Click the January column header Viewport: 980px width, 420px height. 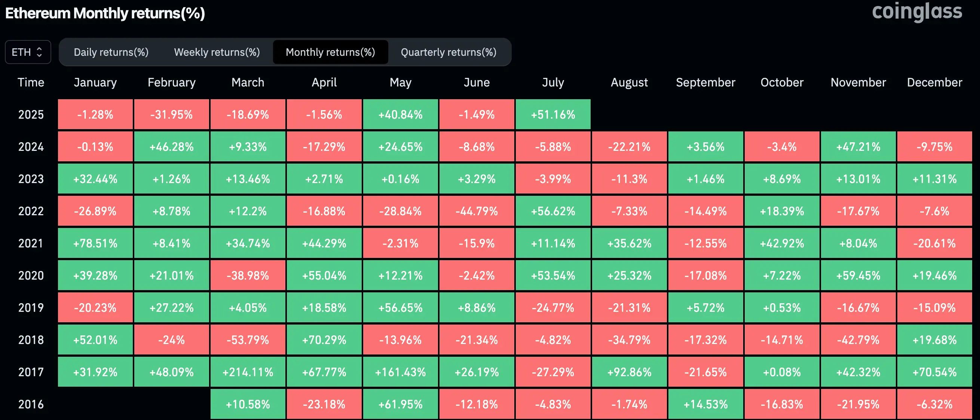coord(95,82)
